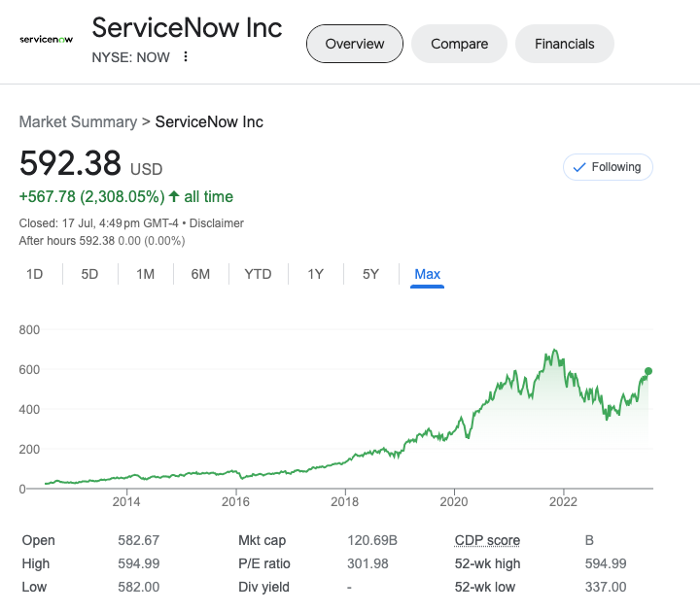
Task: Select the Max time range
Action: 427,274
